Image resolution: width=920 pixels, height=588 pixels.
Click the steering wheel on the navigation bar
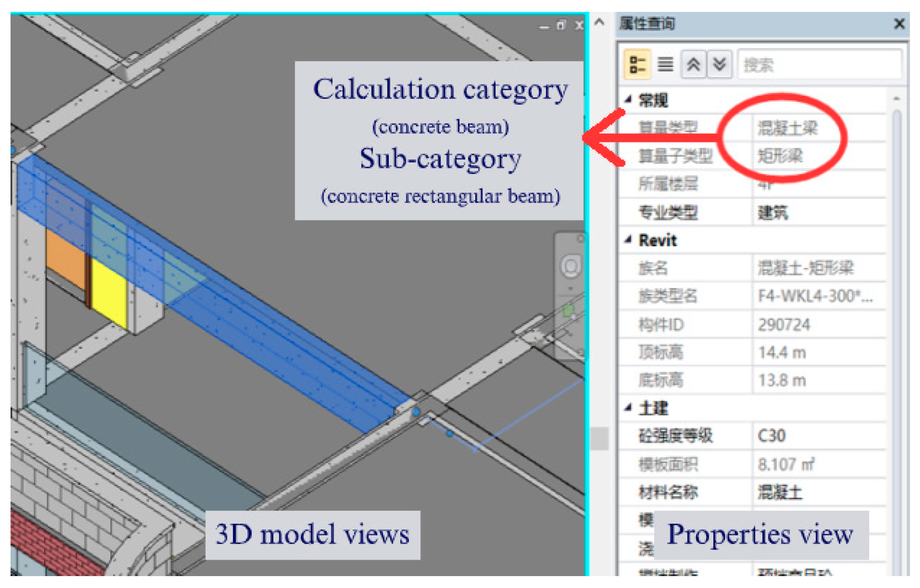coord(571,266)
